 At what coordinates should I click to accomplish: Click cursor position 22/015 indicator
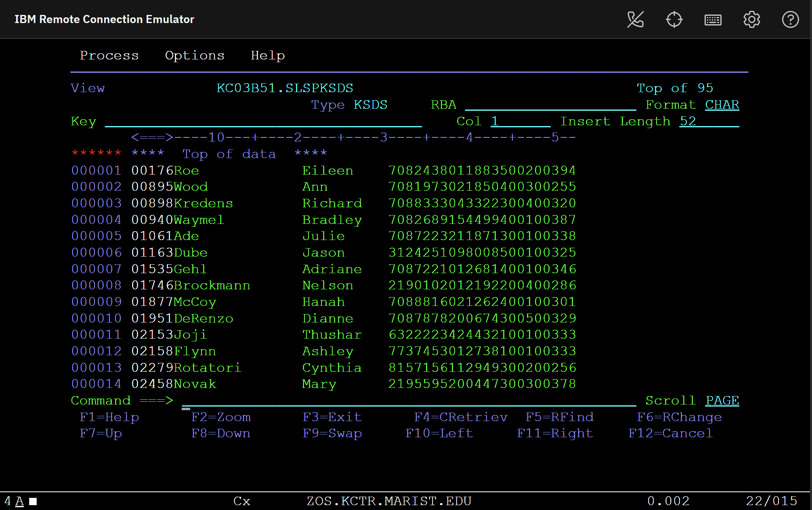click(x=772, y=501)
